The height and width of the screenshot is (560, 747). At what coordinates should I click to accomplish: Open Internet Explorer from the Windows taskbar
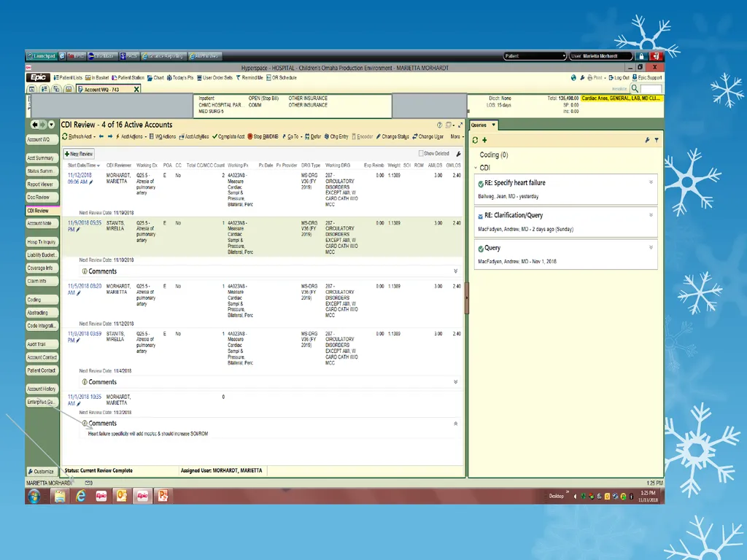tap(80, 496)
